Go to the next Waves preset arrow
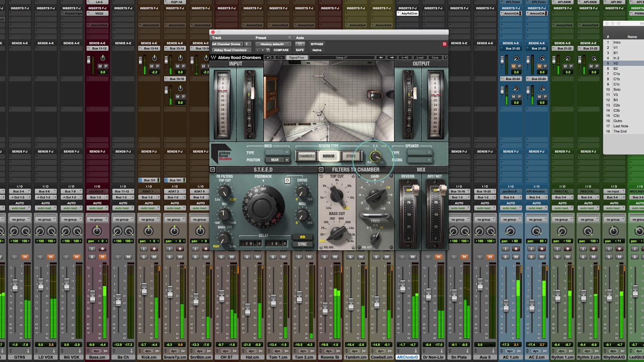The height and width of the screenshot is (362, 644). pos(392,57)
